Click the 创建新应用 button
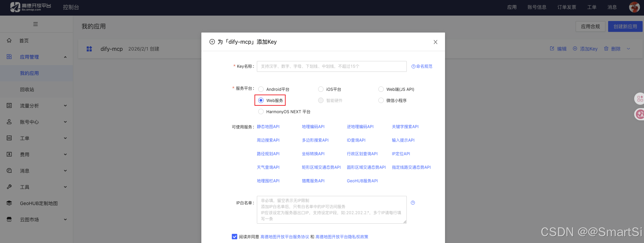644x243 pixels. 625,26
